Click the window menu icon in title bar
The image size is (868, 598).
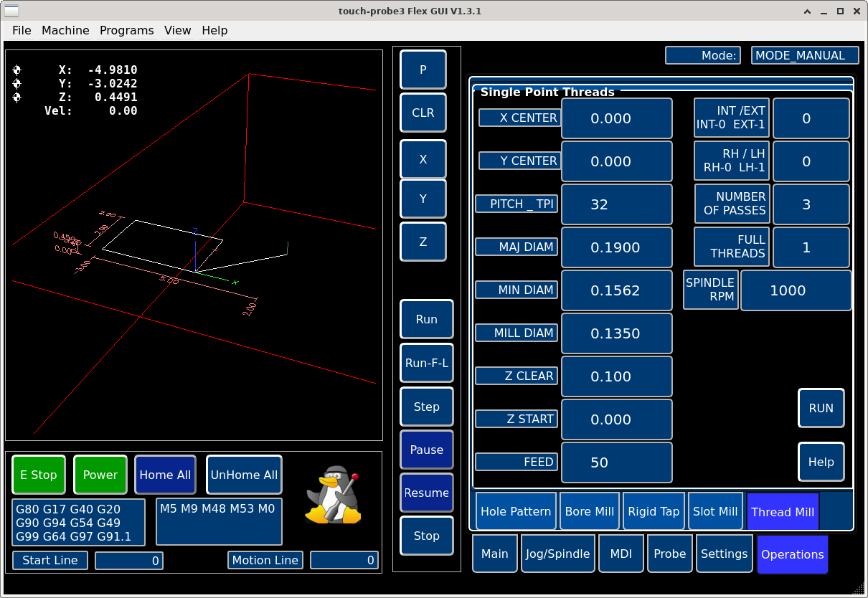pos(13,11)
